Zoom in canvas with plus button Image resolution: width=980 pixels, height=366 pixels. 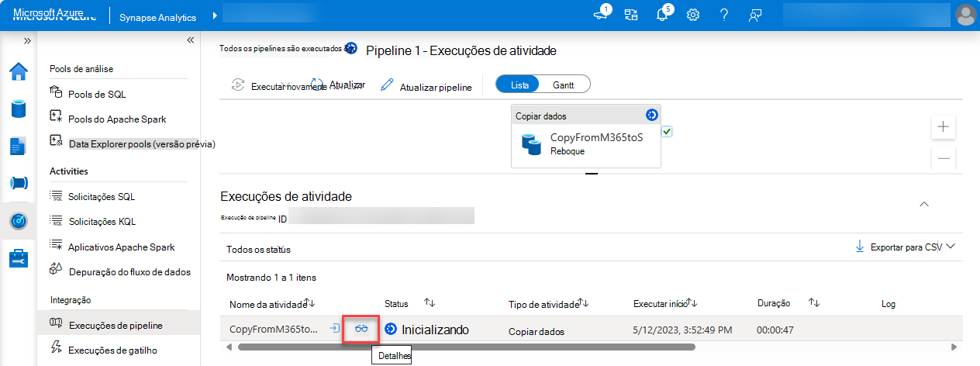click(943, 126)
